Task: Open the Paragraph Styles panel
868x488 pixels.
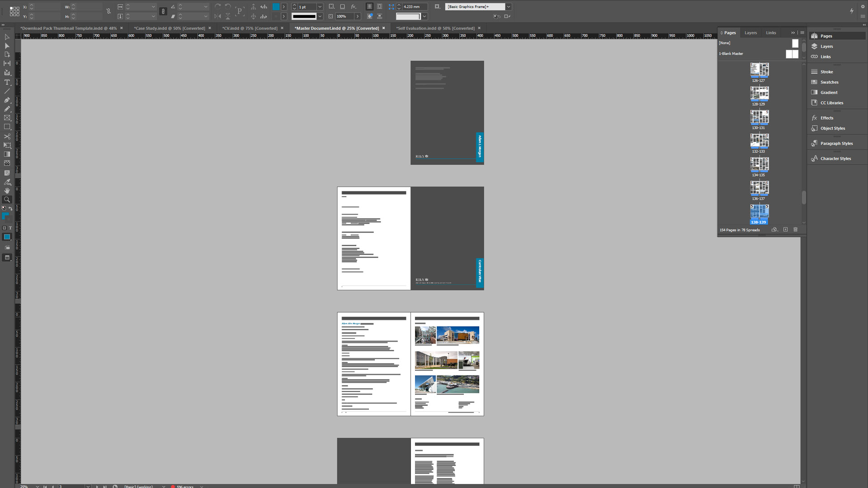Action: point(836,143)
